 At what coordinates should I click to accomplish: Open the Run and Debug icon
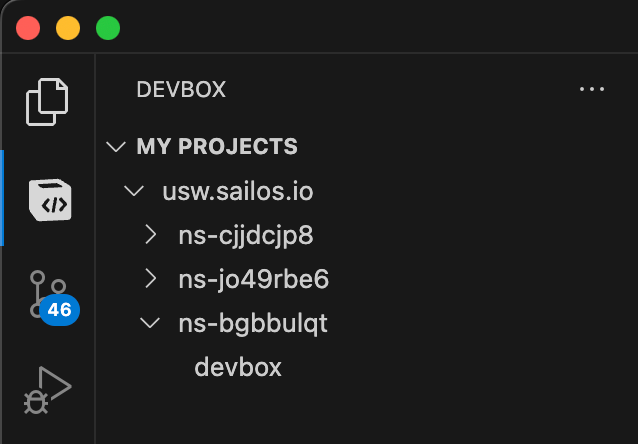click(x=47, y=390)
